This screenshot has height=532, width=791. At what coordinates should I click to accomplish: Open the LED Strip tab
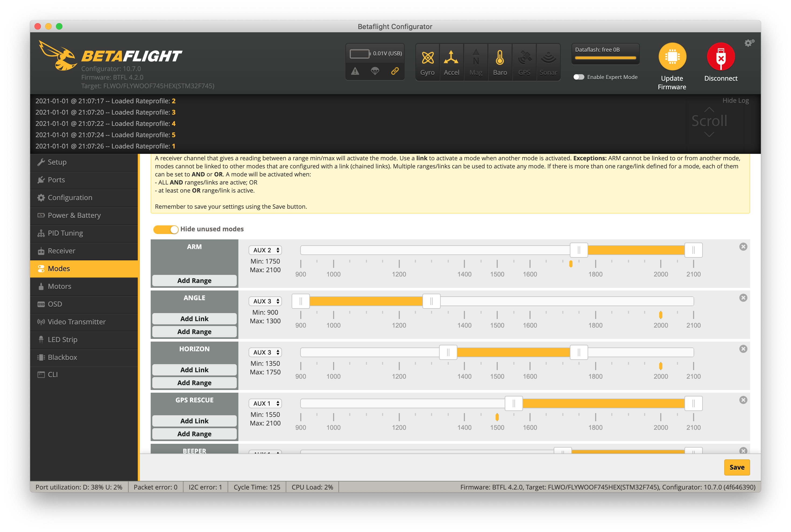[x=84, y=340]
